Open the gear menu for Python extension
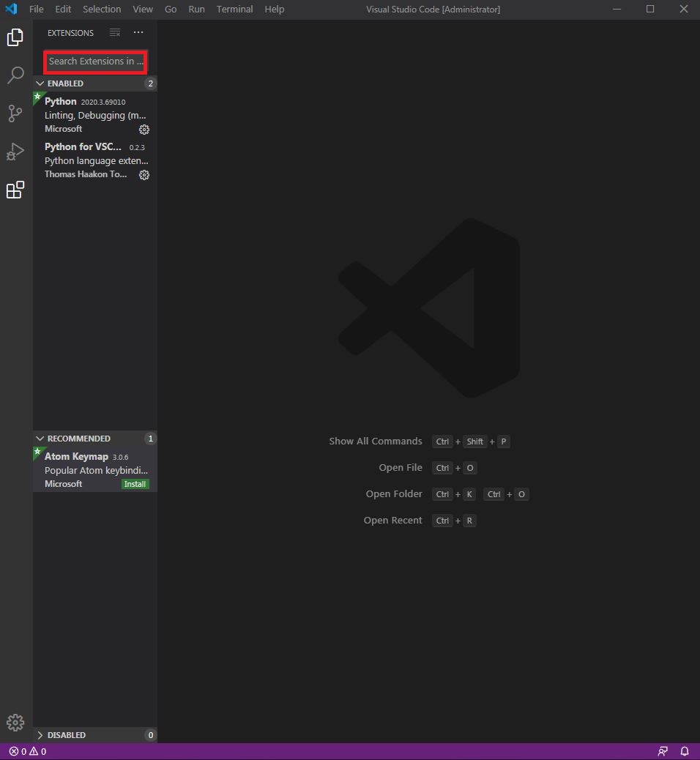Image resolution: width=700 pixels, height=760 pixels. pyautogui.click(x=144, y=130)
